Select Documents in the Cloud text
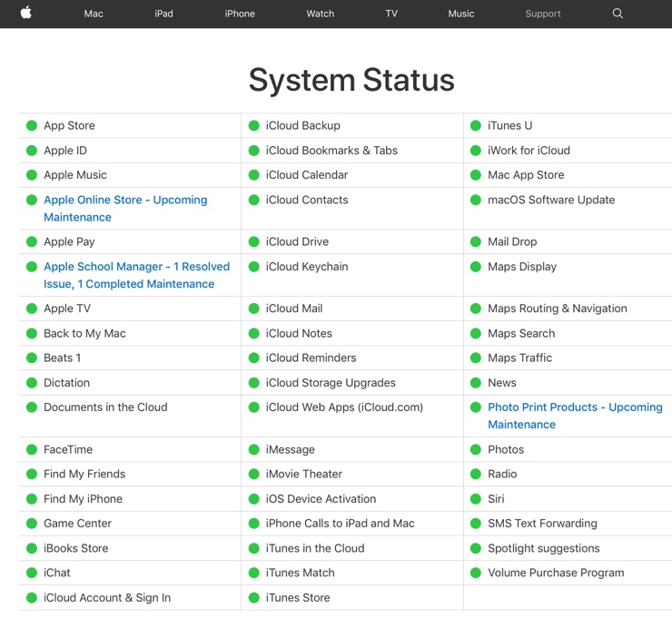The height and width of the screenshot is (618, 672). (x=105, y=407)
